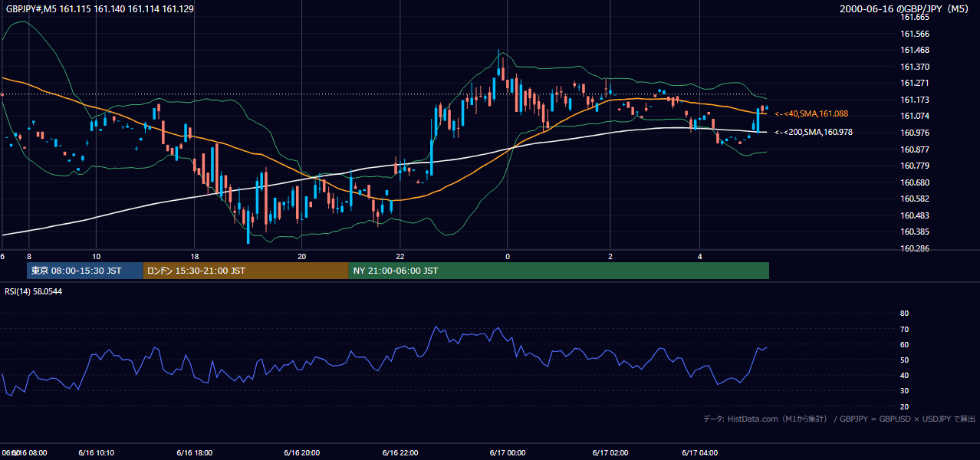Click the HistData.com data source note
Screen dimensions: 980x460
click(839, 419)
